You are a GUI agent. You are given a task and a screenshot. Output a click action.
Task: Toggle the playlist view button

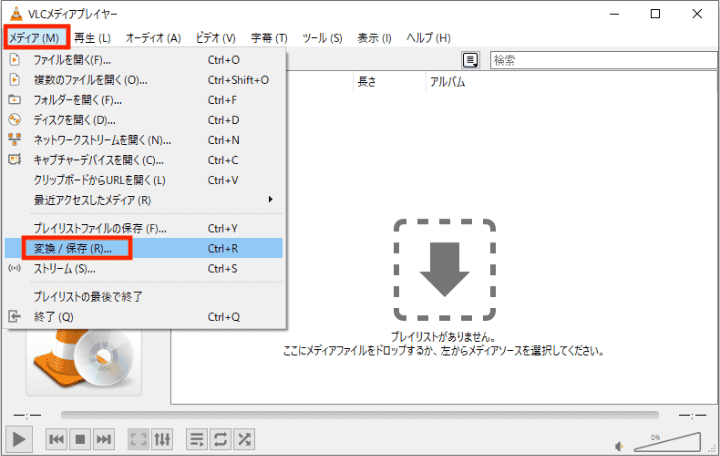[197, 439]
